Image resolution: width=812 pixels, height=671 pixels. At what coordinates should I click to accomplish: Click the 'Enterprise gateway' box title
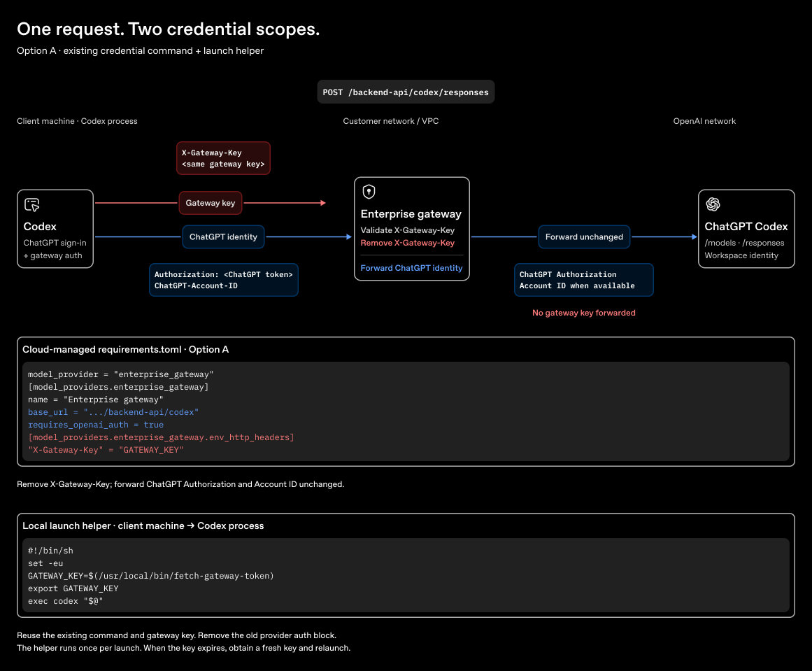411,214
